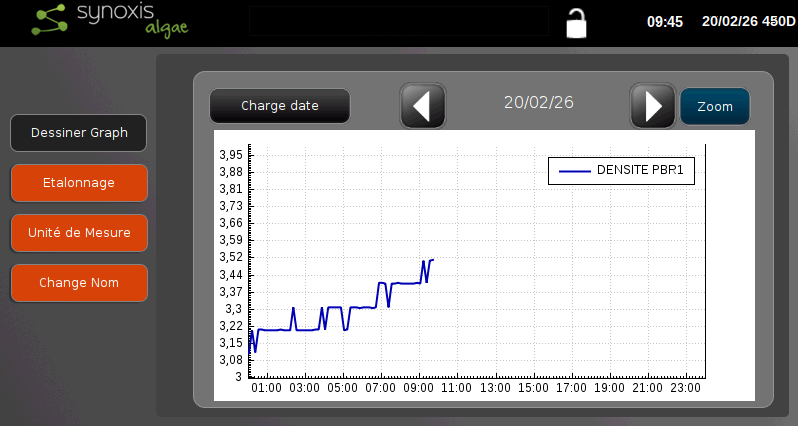Go to the previous day with left arrow

coord(422,105)
